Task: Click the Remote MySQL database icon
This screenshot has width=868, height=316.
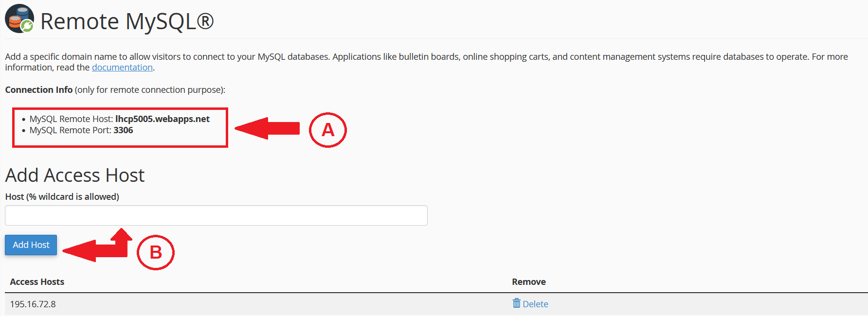Action: click(19, 18)
